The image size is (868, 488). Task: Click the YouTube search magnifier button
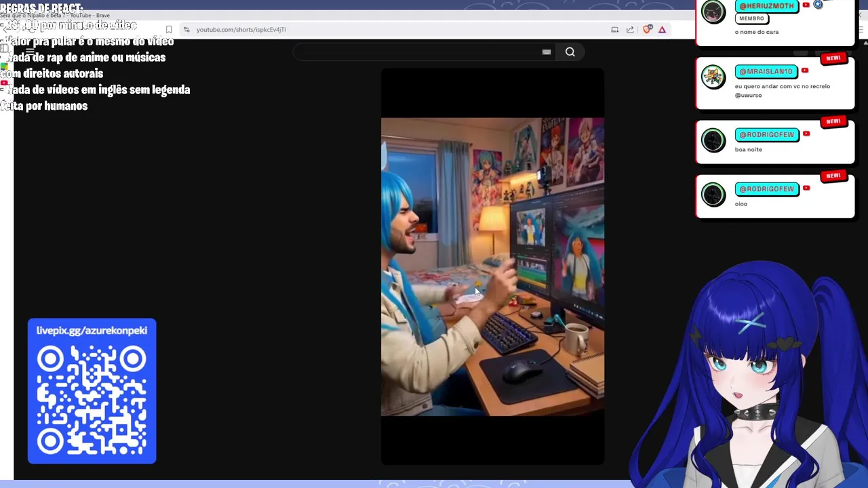point(570,52)
